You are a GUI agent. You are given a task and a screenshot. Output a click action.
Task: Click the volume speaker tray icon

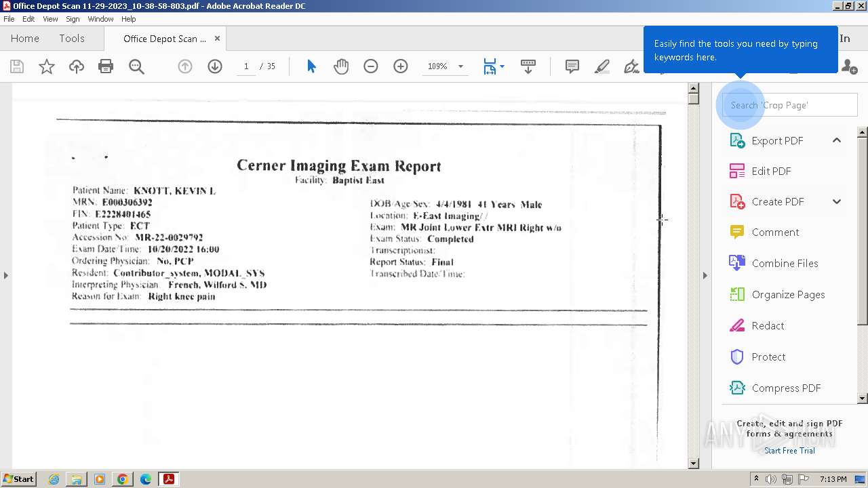(x=771, y=479)
